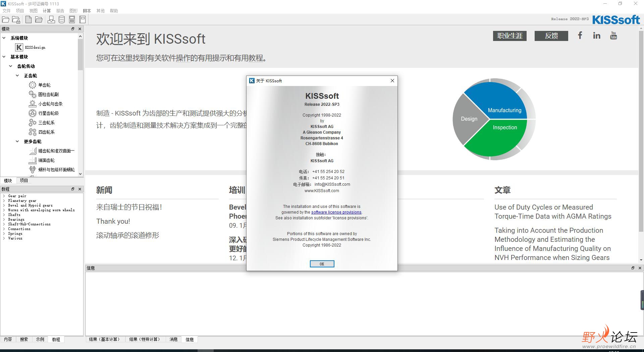The width and height of the screenshot is (644, 352).
Task: Select the KISSdesign module icon
Action: [19, 47]
